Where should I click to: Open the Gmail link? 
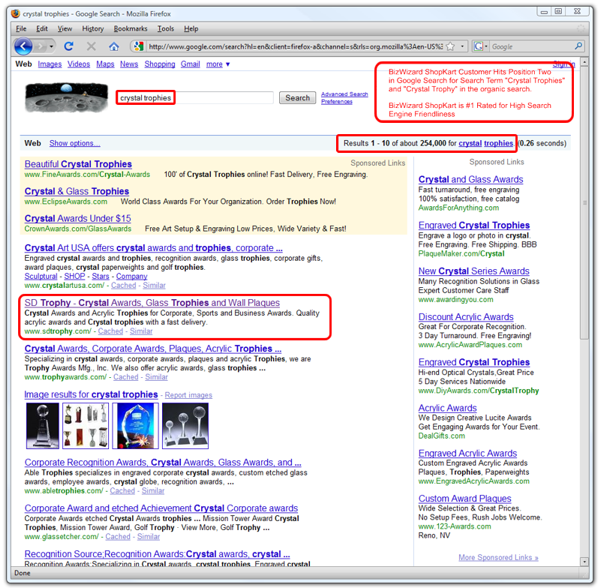(190, 64)
